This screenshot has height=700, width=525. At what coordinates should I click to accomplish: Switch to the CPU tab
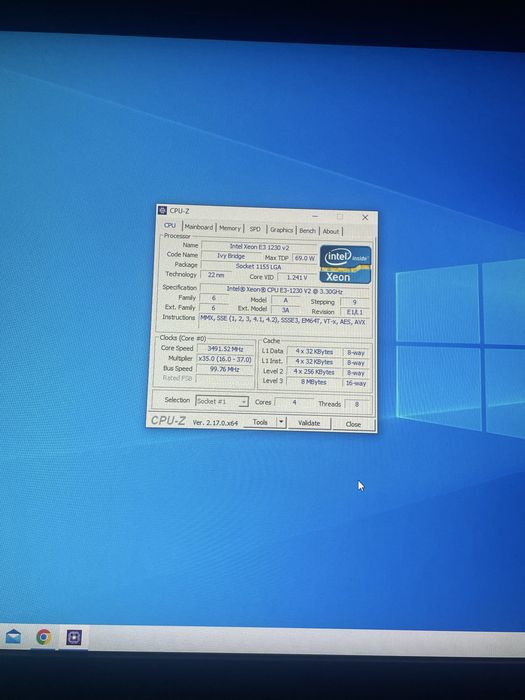click(170, 226)
